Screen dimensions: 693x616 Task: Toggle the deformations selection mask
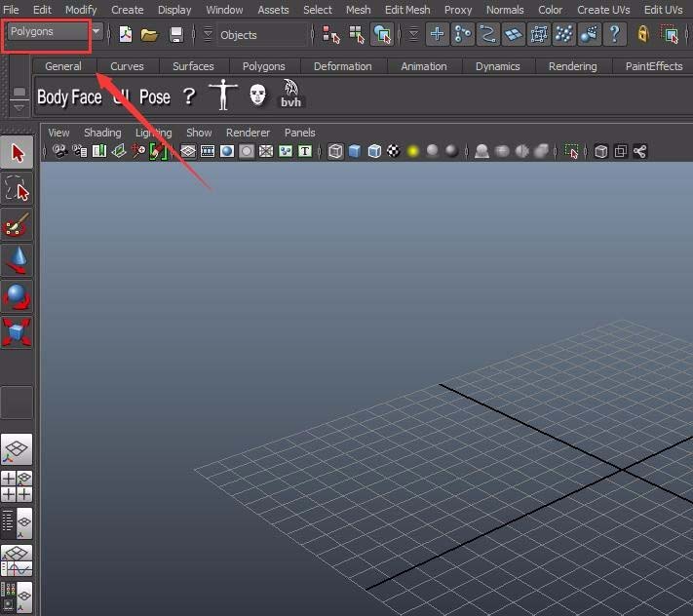pyautogui.click(x=539, y=34)
